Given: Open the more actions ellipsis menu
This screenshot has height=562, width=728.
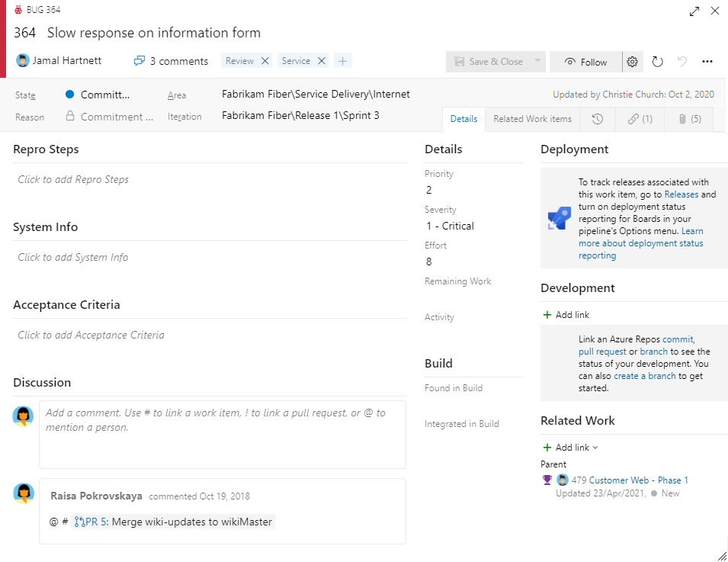Looking at the screenshot, I should 707,61.
